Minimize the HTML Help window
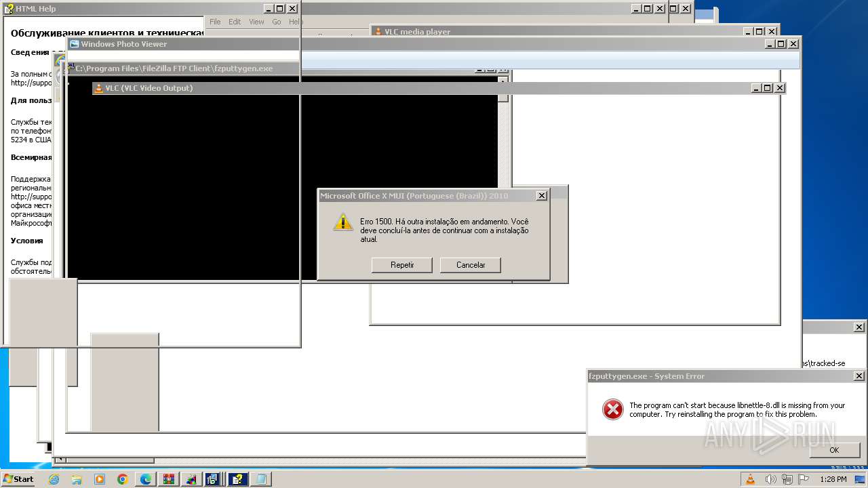The height and width of the screenshot is (488, 868). coord(268,9)
